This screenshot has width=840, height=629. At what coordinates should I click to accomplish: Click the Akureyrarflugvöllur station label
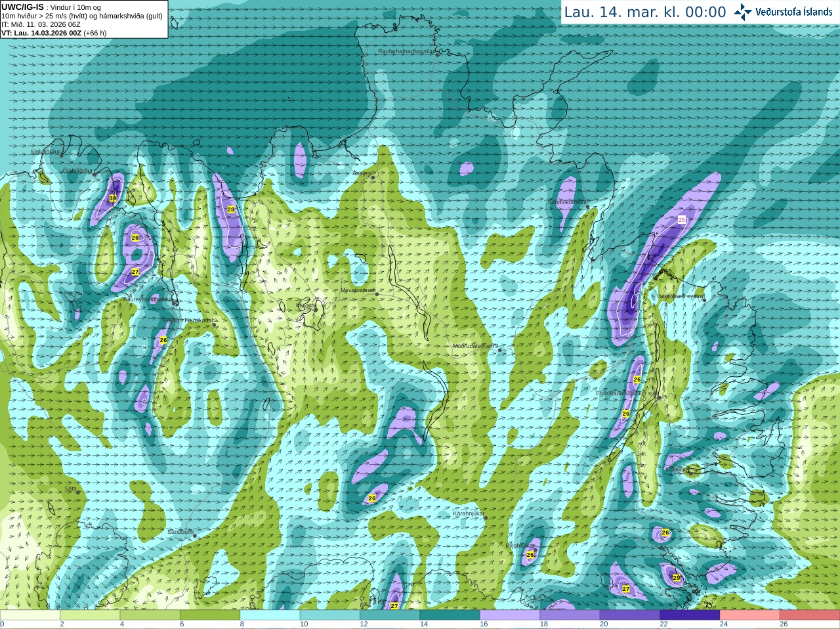(x=149, y=299)
